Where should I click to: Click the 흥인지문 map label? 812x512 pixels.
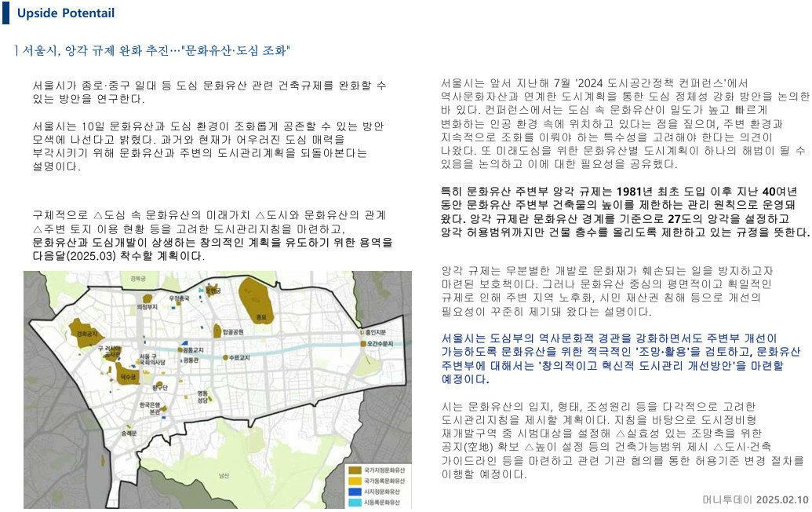click(x=376, y=332)
